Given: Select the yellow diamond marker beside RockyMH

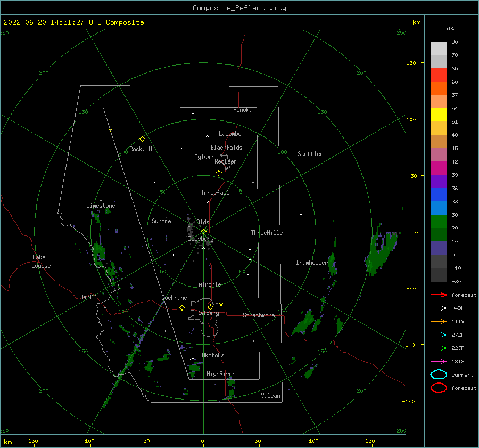Looking at the screenshot, I should 142,139.
